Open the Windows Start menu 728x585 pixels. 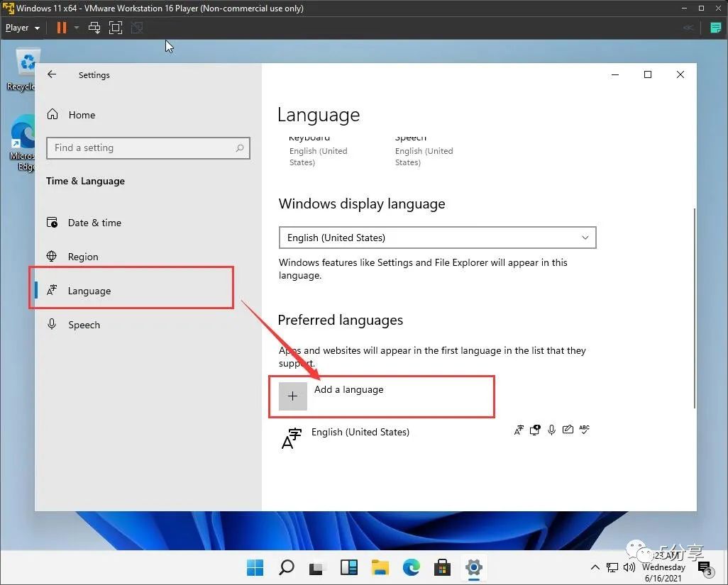(x=255, y=567)
